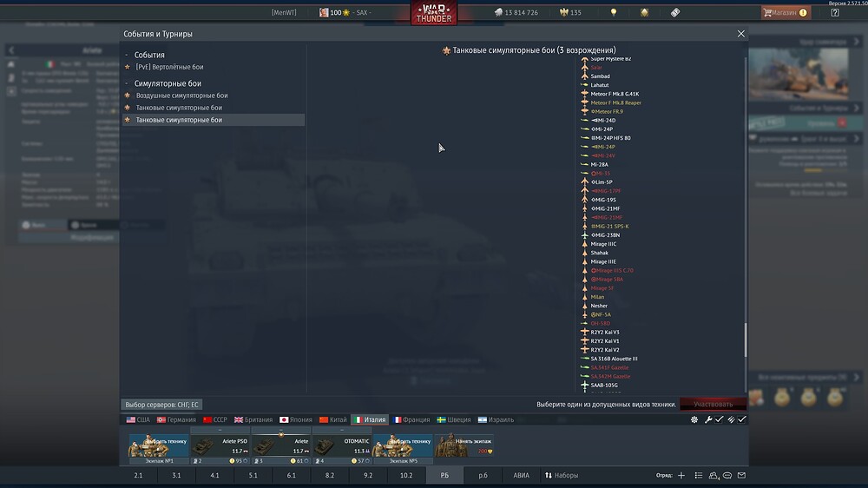This screenshot has width=868, height=488.
Task: Switch to the Китай nation tab
Action: [332, 420]
